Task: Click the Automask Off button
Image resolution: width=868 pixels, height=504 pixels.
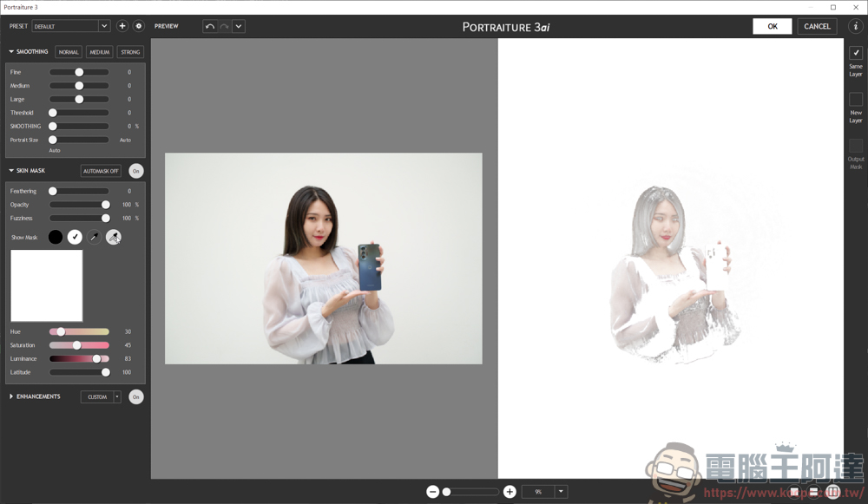Action: (x=101, y=171)
